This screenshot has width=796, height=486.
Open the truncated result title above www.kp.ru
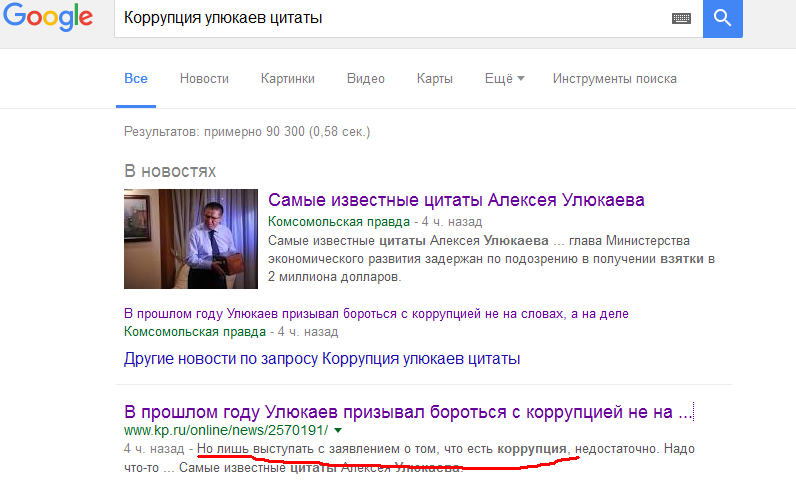pos(408,411)
